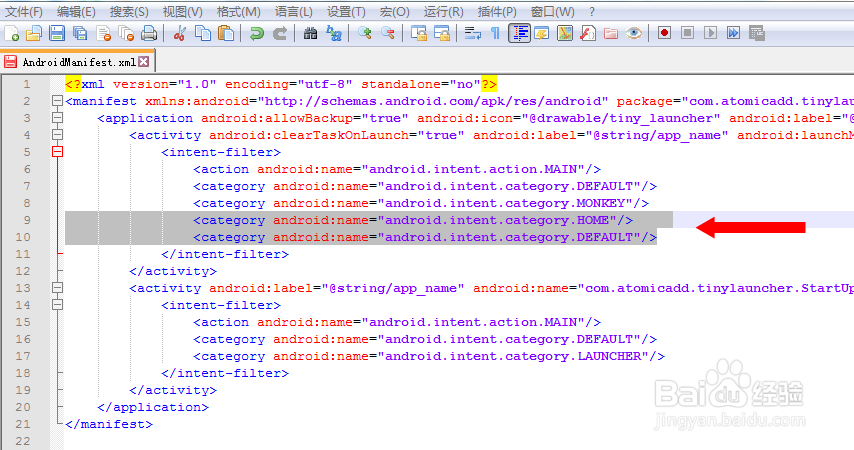Open the 编辑(E) menu
The width and height of the screenshot is (854, 450).
(76, 11)
